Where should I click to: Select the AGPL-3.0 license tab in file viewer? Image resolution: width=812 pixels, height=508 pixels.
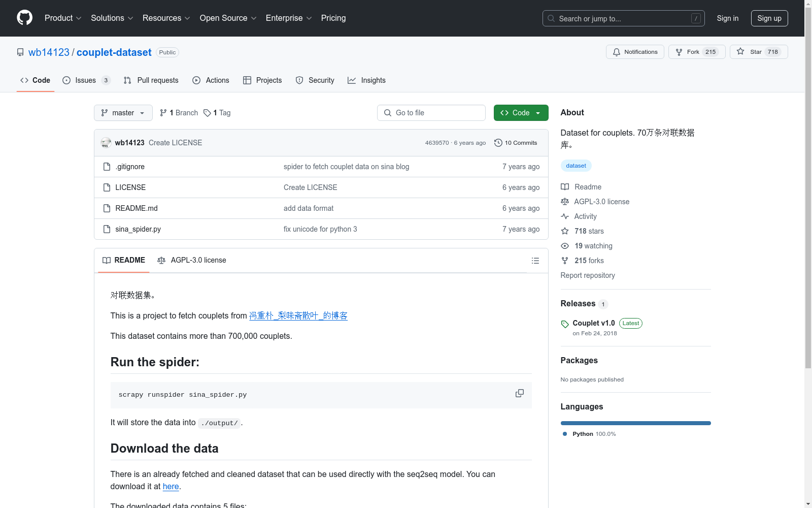(x=192, y=260)
